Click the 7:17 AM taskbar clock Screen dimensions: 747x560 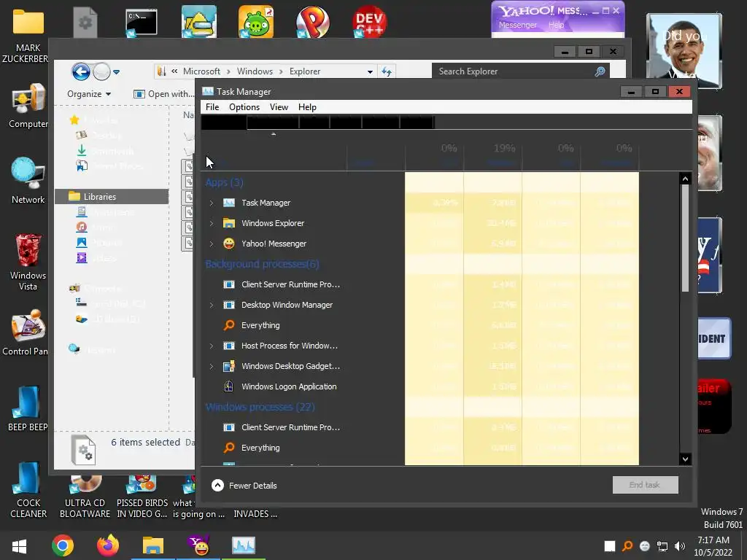[x=713, y=540]
